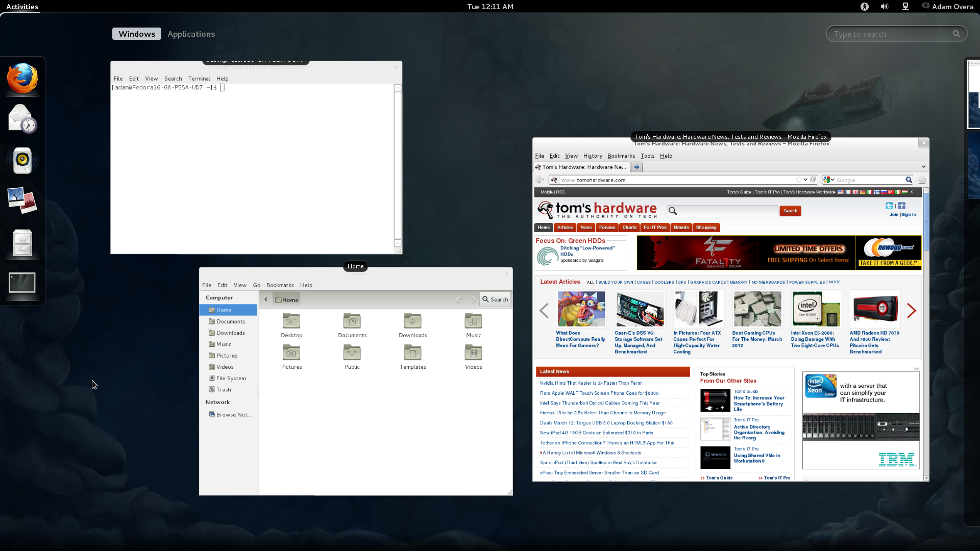
Task: Open Documents folder icon in file view
Action: click(352, 325)
